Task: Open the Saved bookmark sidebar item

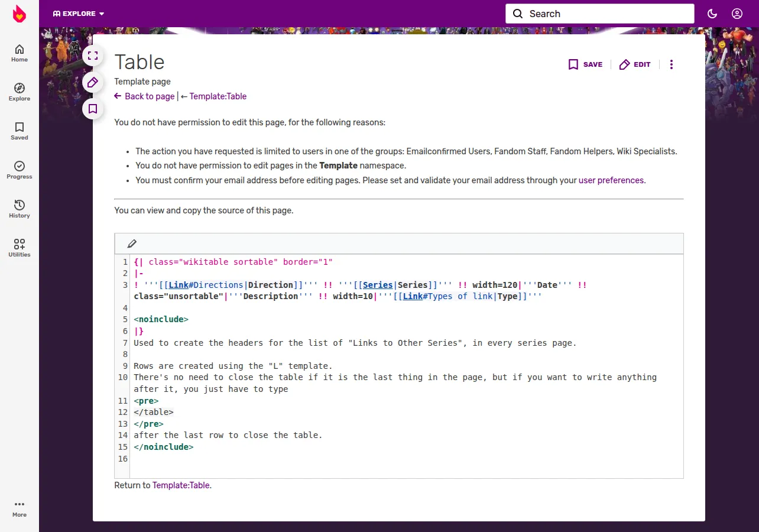Action: (20, 131)
